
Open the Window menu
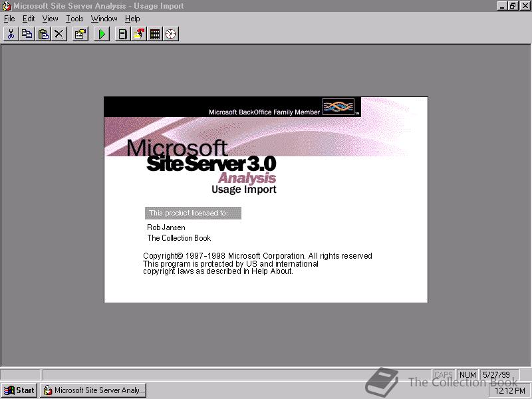(x=104, y=19)
